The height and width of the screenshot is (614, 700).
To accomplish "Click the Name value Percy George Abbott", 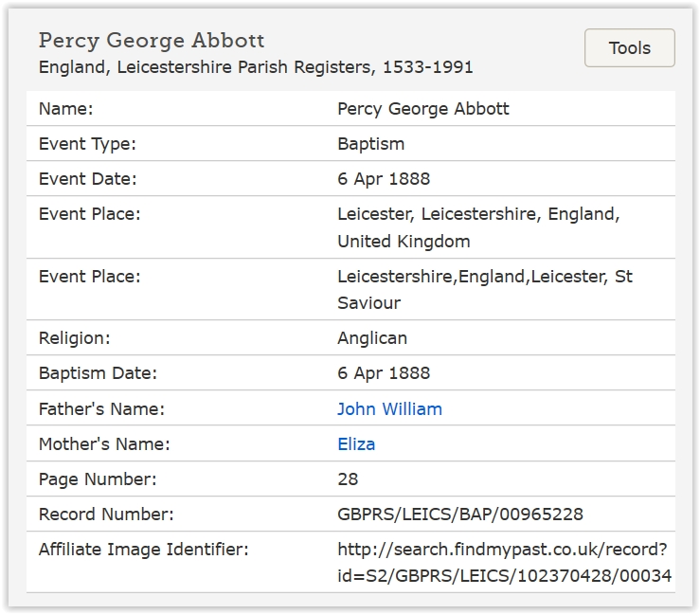I will click(x=422, y=109).
